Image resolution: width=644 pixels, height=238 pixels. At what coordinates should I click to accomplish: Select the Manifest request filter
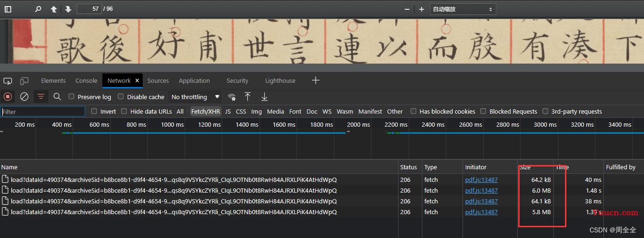pyautogui.click(x=370, y=111)
